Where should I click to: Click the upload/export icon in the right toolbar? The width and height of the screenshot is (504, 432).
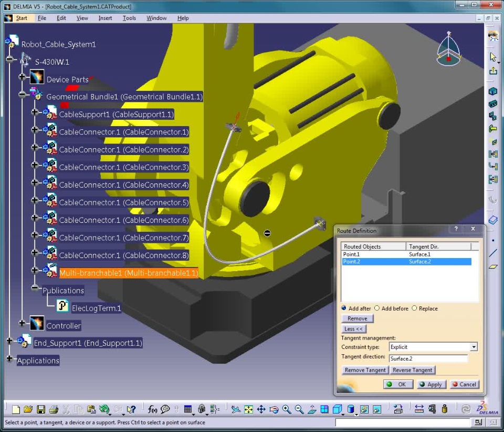tap(493, 70)
